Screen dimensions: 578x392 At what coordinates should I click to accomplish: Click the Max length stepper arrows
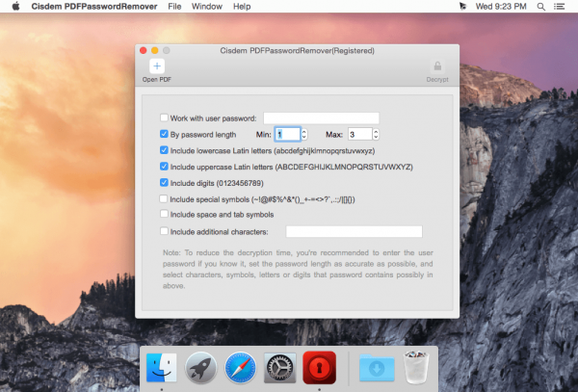point(376,134)
